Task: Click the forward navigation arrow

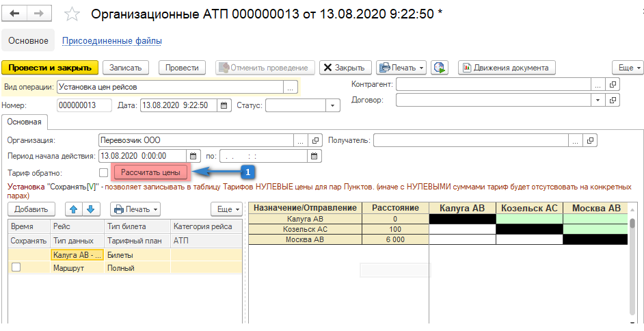Action: click(39, 14)
